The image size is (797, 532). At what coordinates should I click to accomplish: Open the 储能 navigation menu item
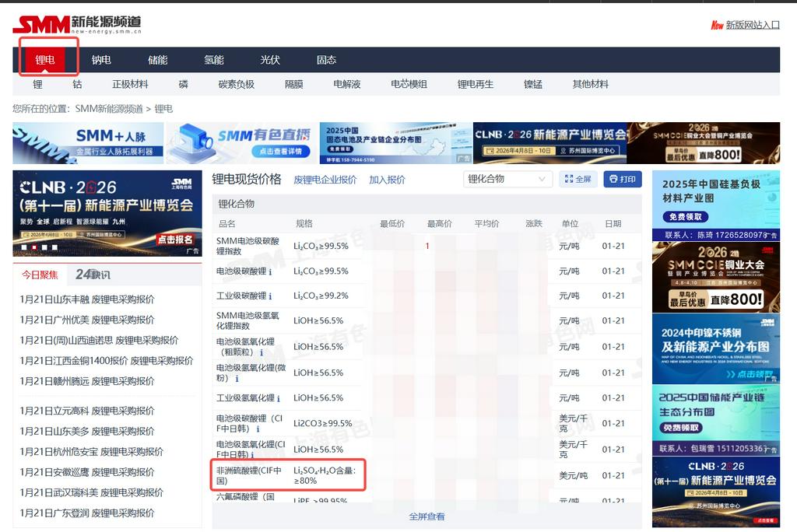click(x=158, y=60)
